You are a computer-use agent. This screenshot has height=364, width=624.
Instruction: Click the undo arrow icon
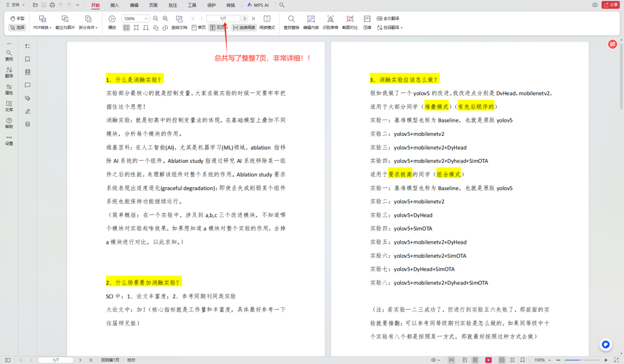click(x=61, y=5)
